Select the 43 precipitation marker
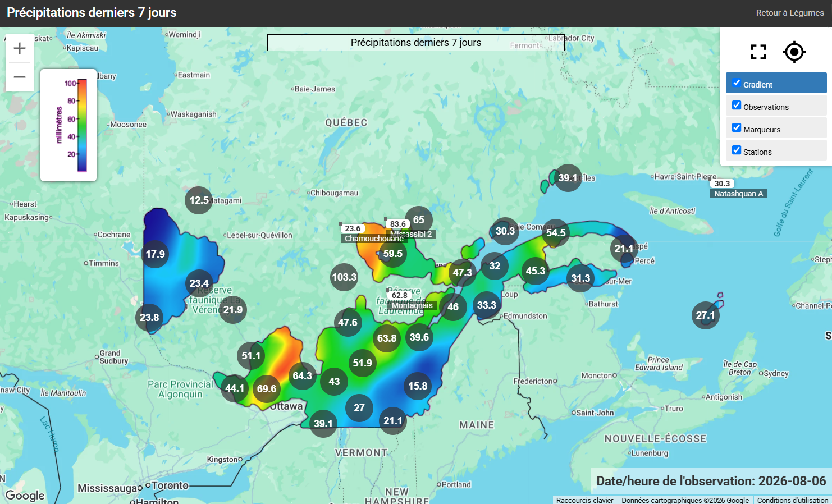 [334, 382]
